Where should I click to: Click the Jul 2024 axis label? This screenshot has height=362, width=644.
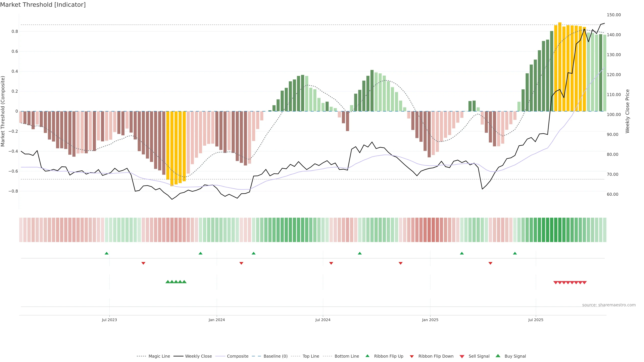point(323,320)
